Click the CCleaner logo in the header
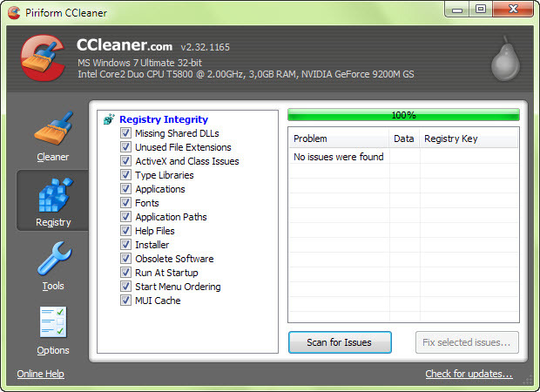 (x=43, y=57)
